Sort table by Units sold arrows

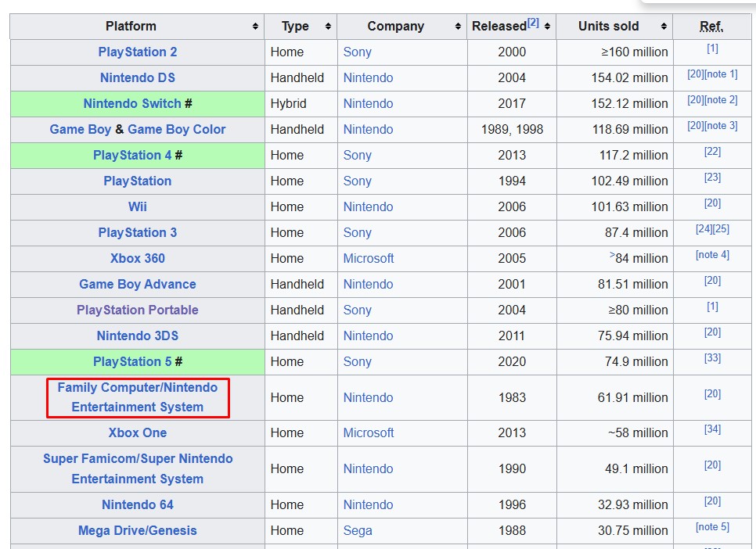point(664,27)
